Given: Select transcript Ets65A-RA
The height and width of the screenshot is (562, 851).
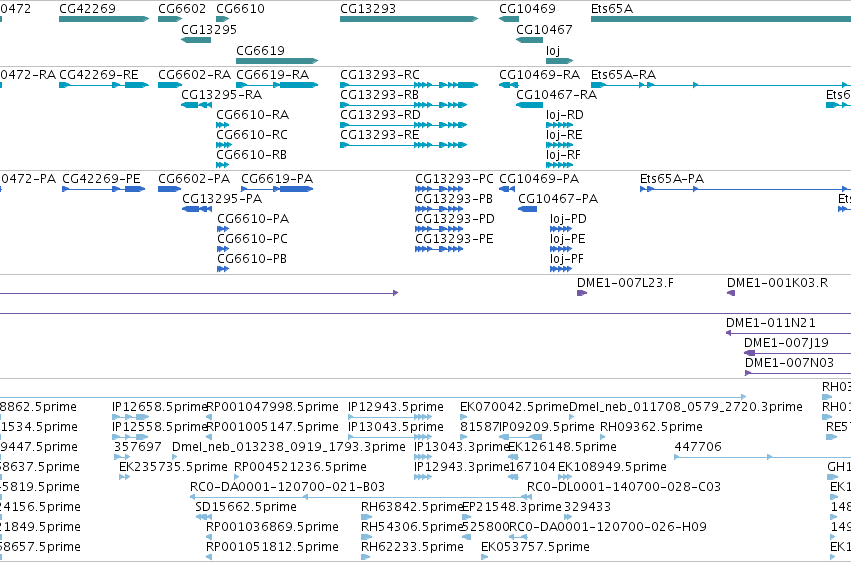Looking at the screenshot, I should click(x=721, y=85).
